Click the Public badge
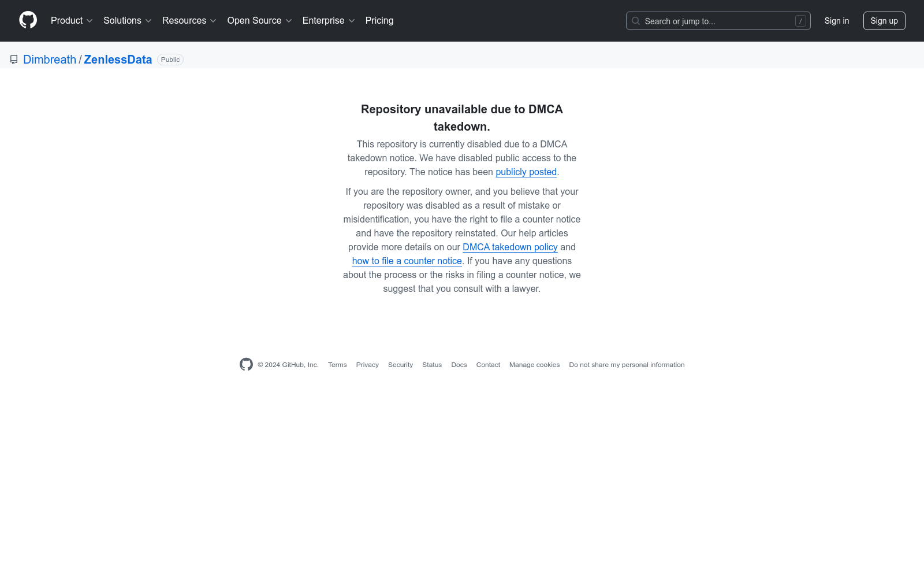Screen dimensions: 924x578 coord(170,60)
